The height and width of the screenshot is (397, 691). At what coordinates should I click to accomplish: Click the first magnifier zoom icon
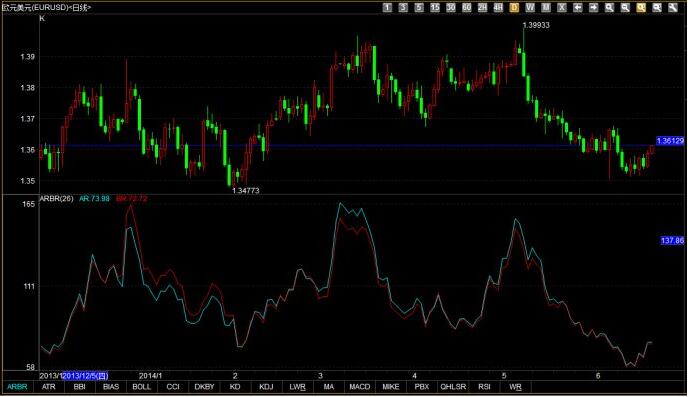pyautogui.click(x=609, y=7)
